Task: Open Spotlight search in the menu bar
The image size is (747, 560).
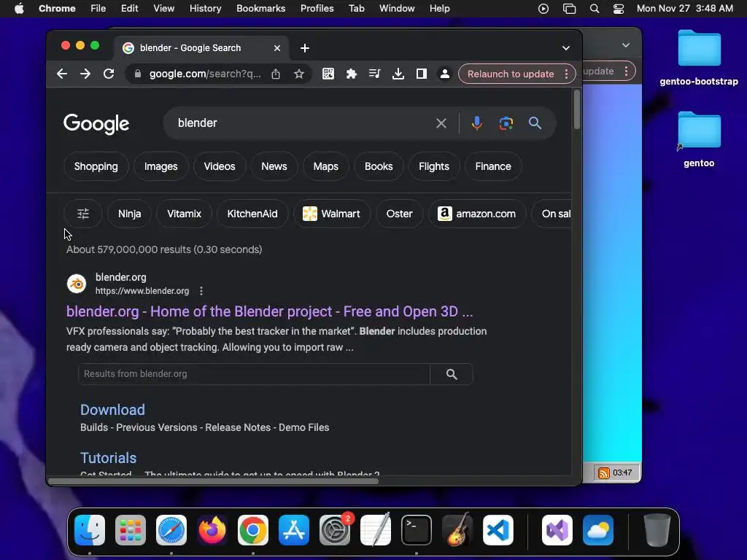Action: tap(594, 9)
